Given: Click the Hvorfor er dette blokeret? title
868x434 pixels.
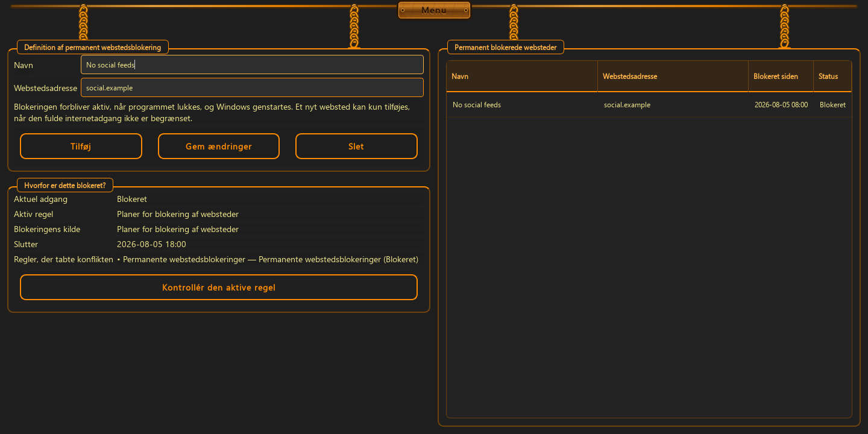Looking at the screenshot, I should [65, 186].
